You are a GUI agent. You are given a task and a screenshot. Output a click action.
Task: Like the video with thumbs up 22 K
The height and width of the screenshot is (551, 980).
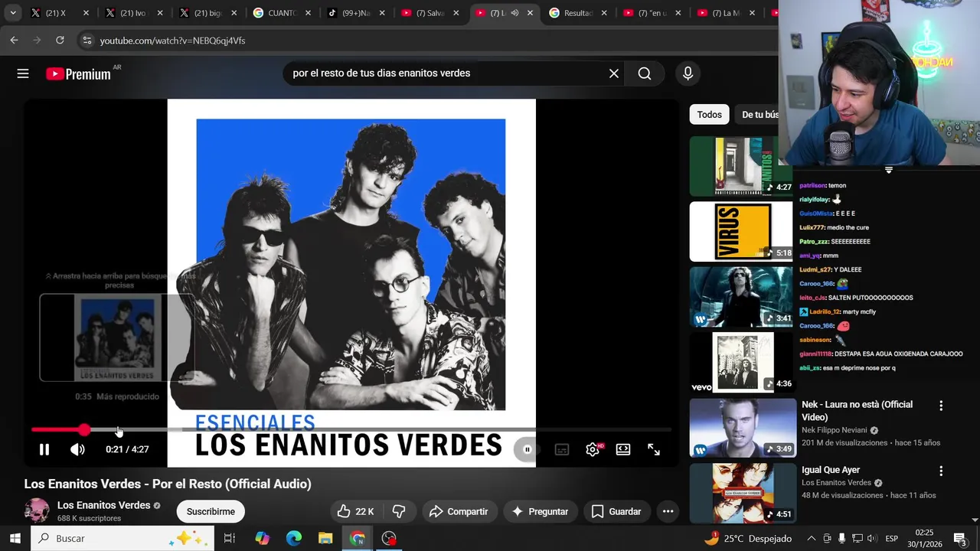pos(356,511)
